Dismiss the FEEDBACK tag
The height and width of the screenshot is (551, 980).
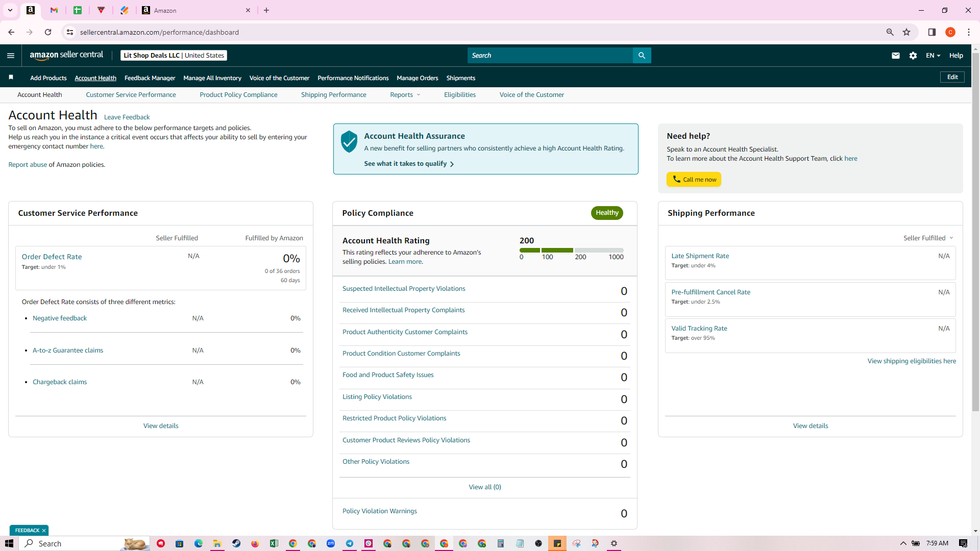44,531
